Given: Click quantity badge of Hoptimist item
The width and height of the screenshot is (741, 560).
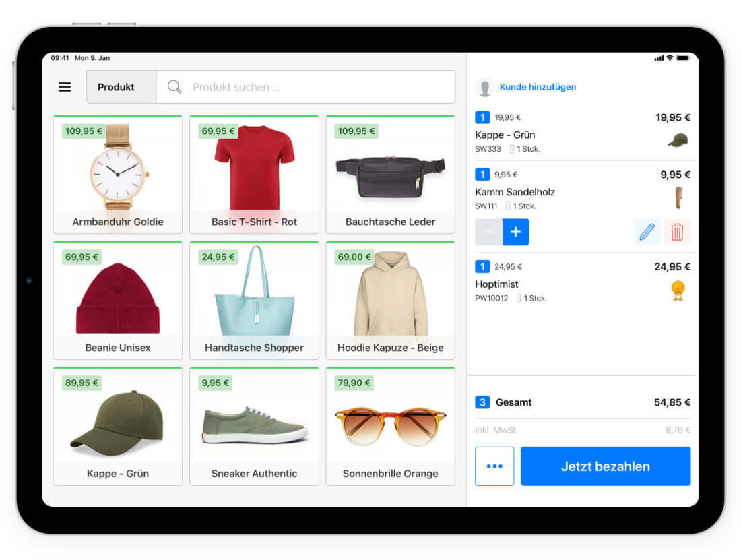Looking at the screenshot, I should [482, 267].
